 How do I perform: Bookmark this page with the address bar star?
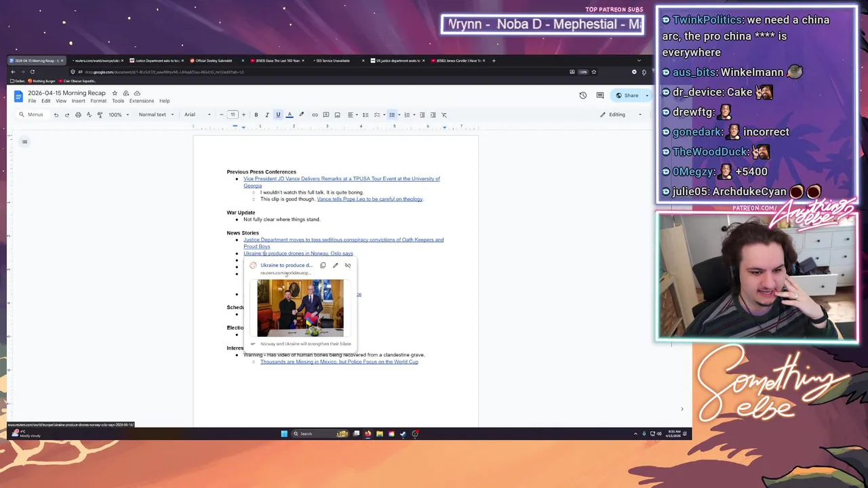594,72
